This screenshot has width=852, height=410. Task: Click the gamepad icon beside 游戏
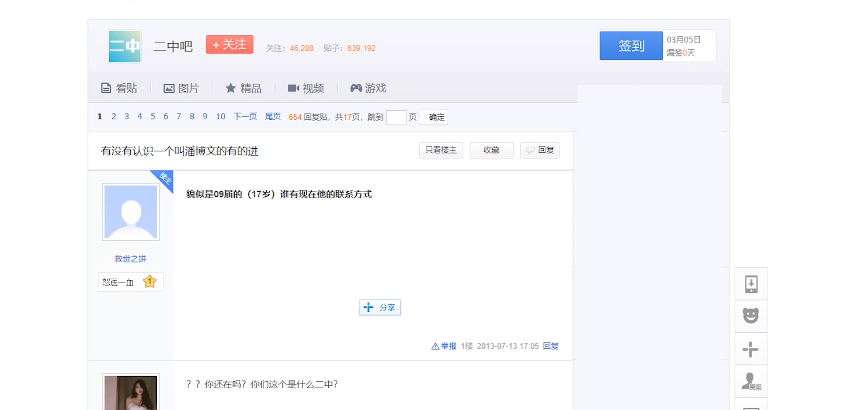point(356,88)
